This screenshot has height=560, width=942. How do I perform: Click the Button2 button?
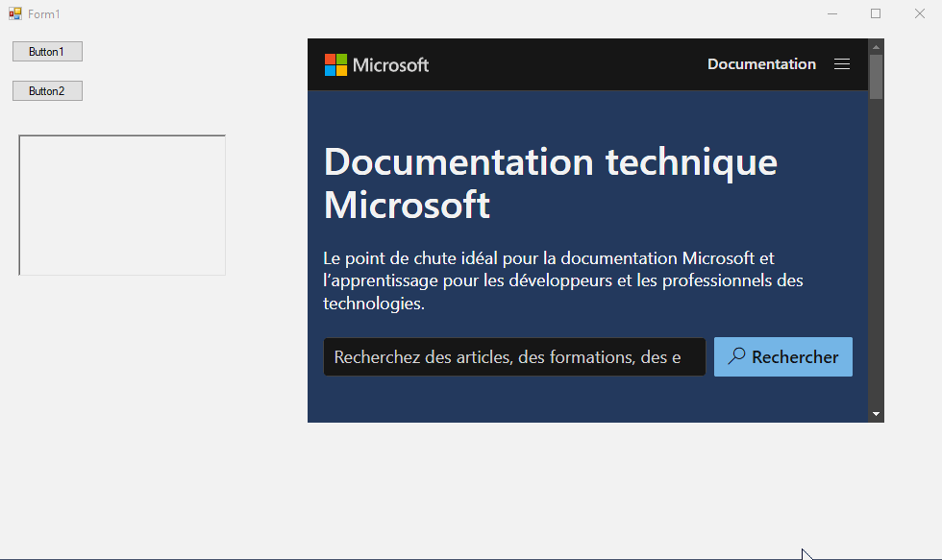pyautogui.click(x=47, y=91)
